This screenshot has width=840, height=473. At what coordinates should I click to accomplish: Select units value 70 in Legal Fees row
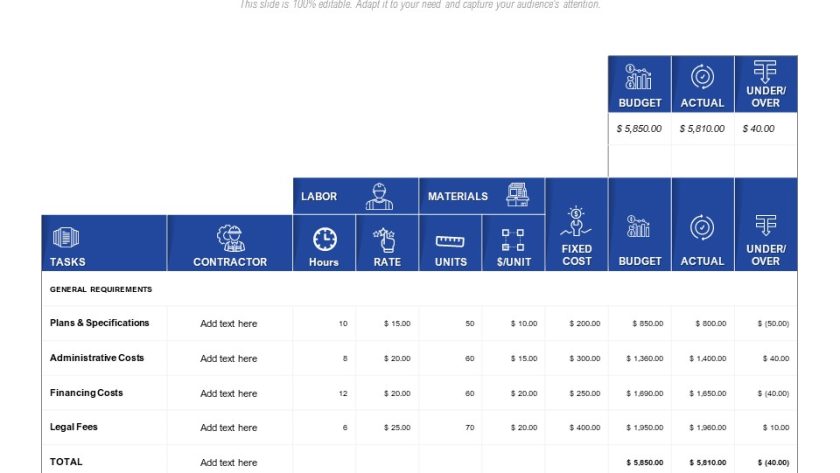[470, 427]
